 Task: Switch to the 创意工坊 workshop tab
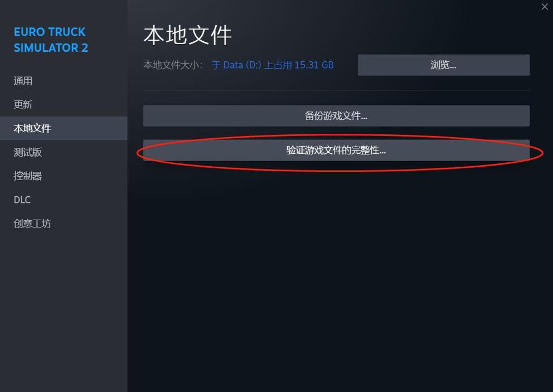(x=32, y=224)
